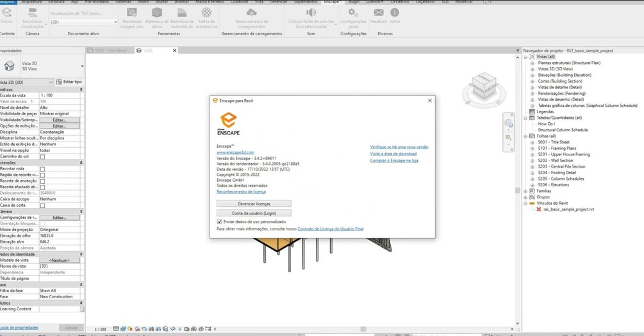This screenshot has height=336, width=644.
Task: Uncheck Enviar dados de uso personalizado
Action: coord(219,221)
